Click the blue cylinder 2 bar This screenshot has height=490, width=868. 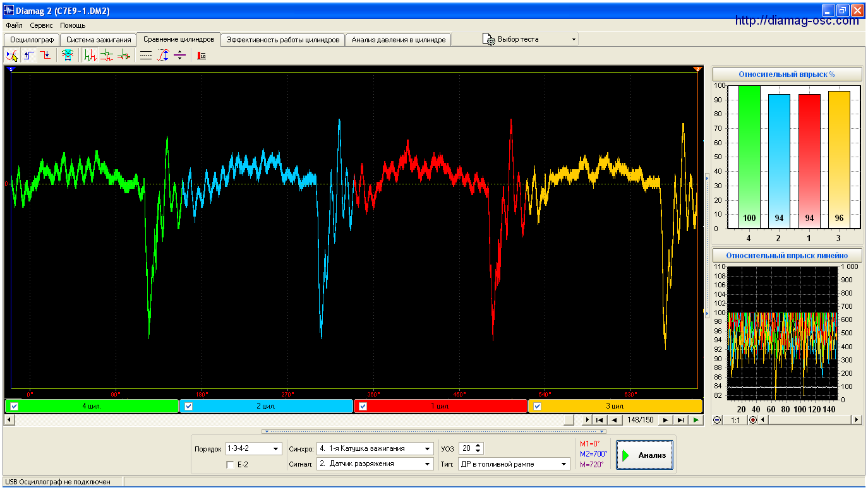tap(779, 161)
